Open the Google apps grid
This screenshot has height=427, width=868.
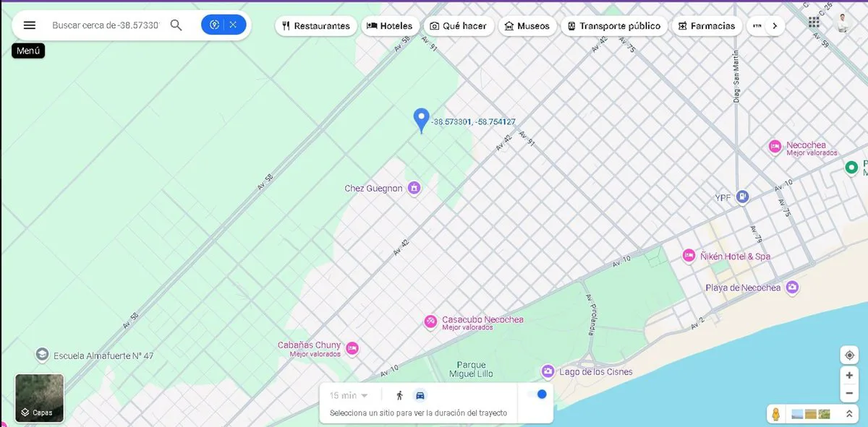tap(814, 23)
